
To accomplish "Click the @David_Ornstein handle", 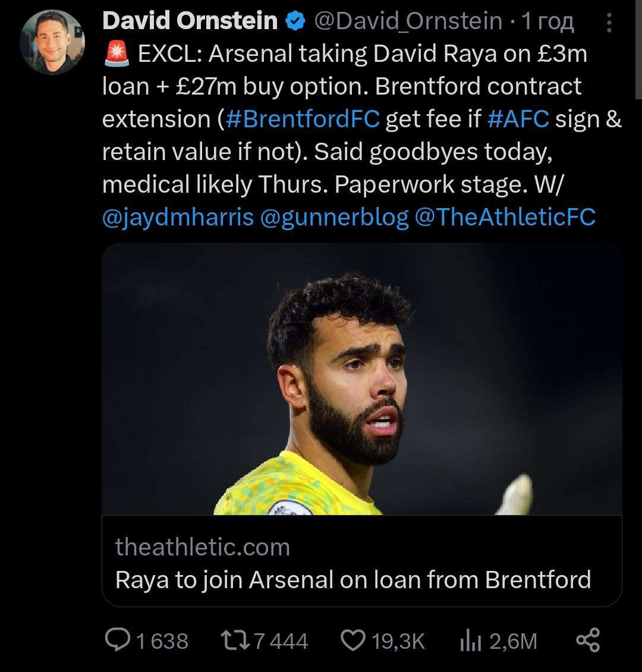I will coord(407,21).
